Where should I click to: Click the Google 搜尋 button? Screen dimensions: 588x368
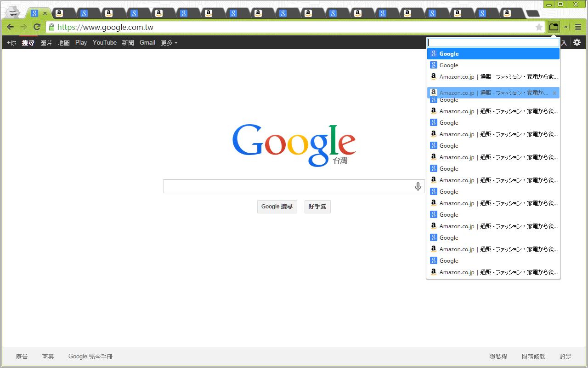coord(277,207)
